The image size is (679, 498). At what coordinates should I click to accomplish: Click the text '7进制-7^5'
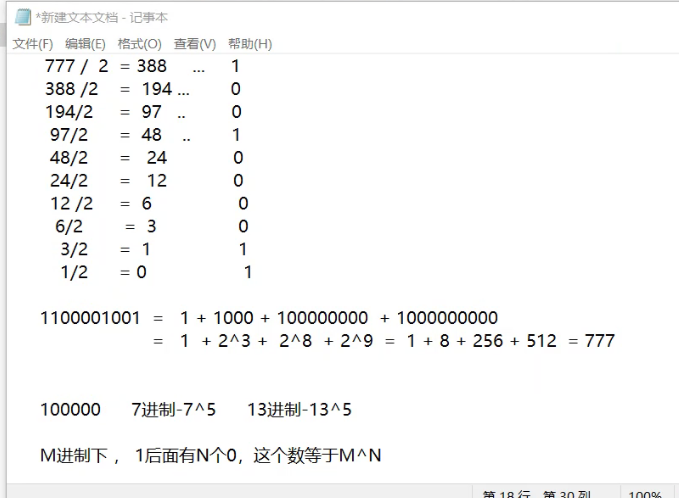(x=173, y=410)
